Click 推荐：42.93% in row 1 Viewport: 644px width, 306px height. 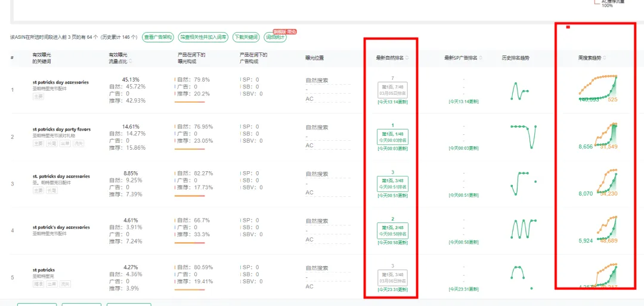[128, 101]
